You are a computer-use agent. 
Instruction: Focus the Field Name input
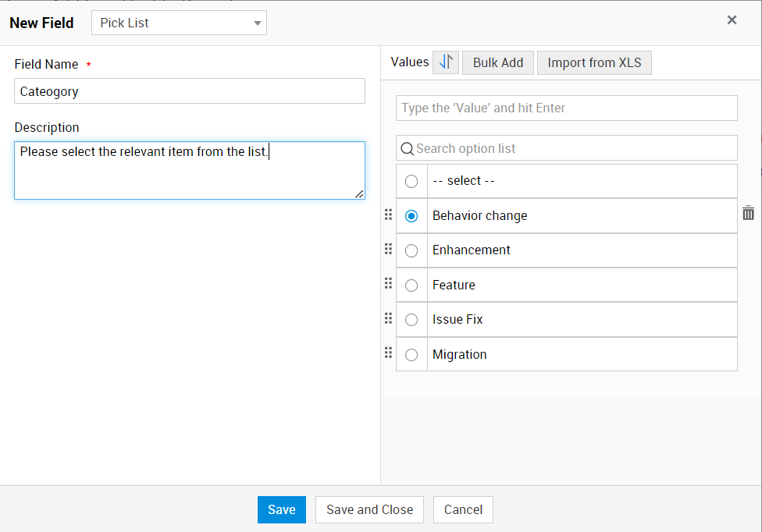pyautogui.click(x=190, y=91)
